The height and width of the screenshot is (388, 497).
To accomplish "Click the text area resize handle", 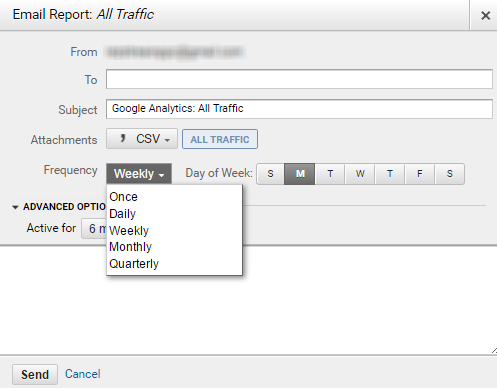I will [x=494, y=350].
